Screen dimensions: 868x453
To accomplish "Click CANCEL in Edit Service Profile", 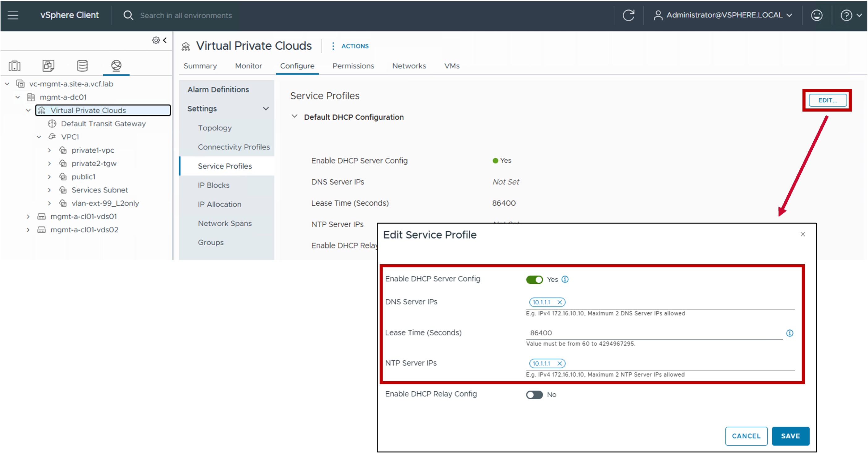I will coord(746,436).
